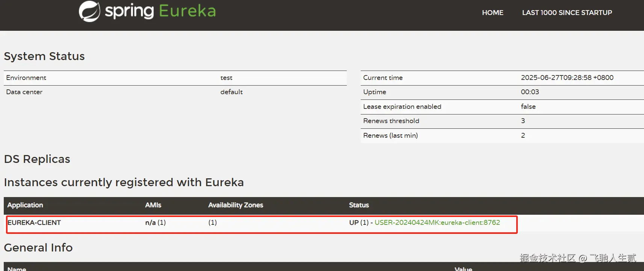
Task: Select the uptime value 00:03
Action: pos(530,92)
